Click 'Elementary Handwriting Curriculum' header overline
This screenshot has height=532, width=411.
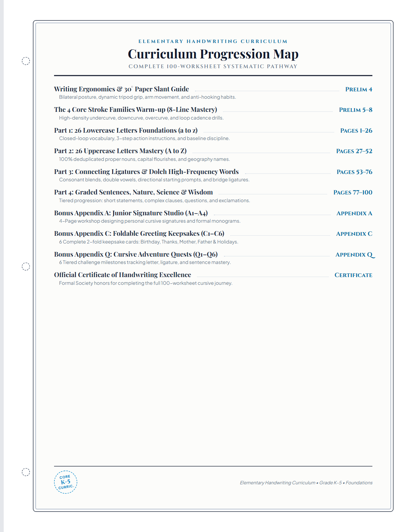pos(213,41)
